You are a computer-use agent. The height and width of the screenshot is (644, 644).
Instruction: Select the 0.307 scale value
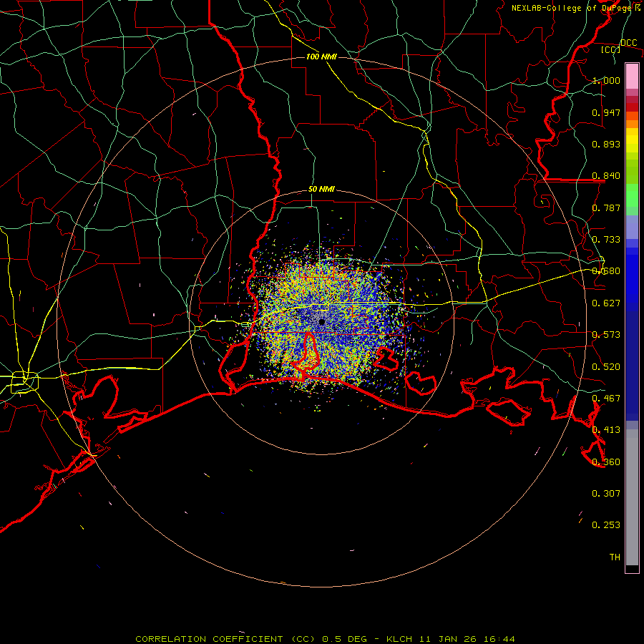(x=606, y=494)
